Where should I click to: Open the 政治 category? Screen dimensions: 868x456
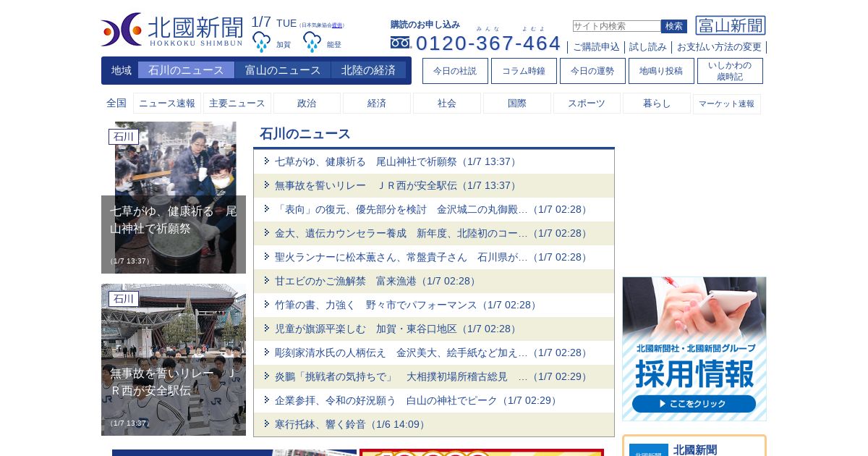pyautogui.click(x=307, y=104)
